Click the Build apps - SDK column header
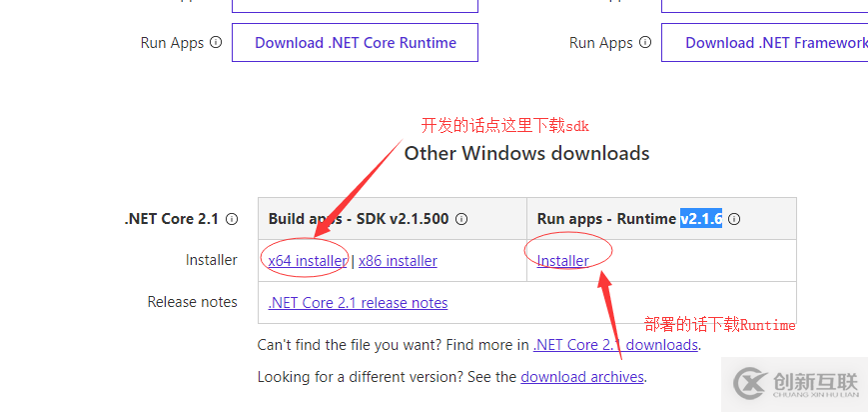Image resolution: width=868 pixels, height=412 pixels. click(359, 219)
